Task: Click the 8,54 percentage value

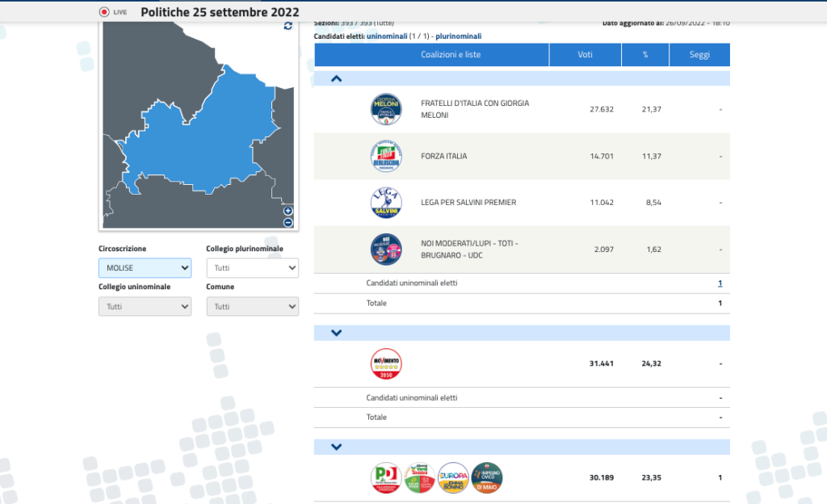Action: pos(653,203)
